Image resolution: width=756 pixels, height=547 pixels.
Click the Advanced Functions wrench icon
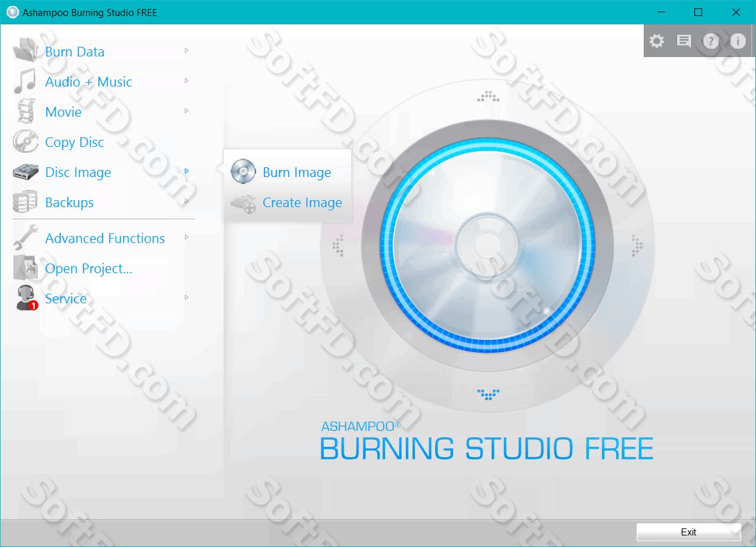[26, 237]
